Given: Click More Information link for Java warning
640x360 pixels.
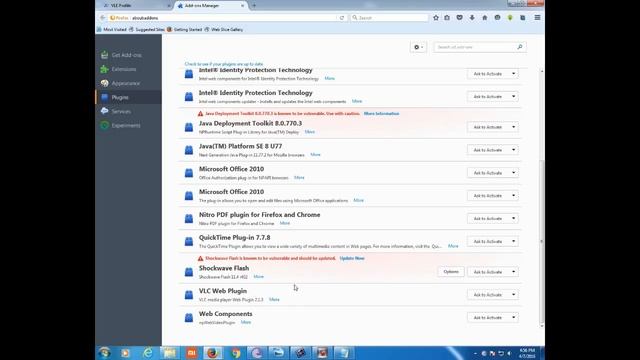Looking at the screenshot, I should pyautogui.click(x=382, y=113).
